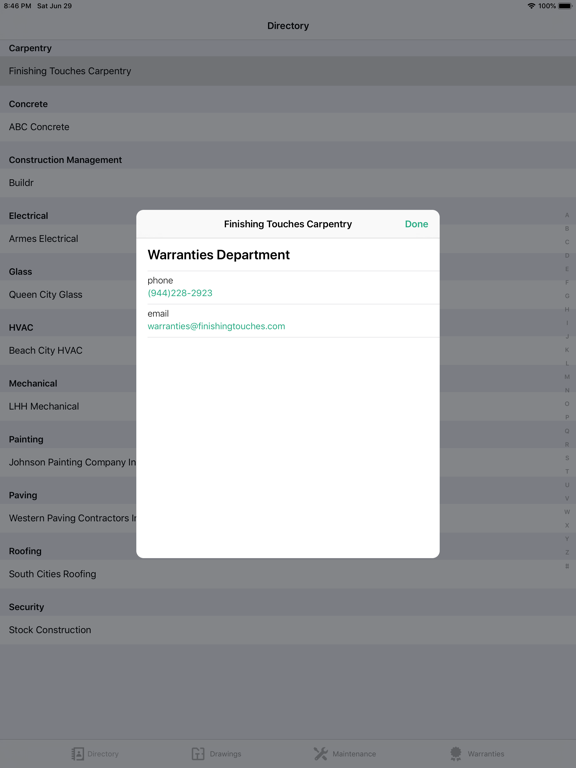The image size is (576, 768).
Task: Open email warranties@finishingtouches.com
Action: (216, 326)
